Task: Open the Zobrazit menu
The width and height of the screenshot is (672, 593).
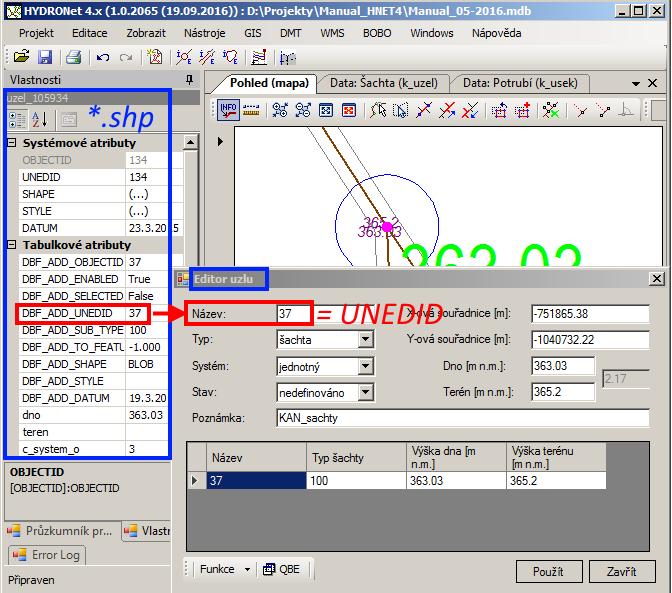Action: (x=146, y=33)
